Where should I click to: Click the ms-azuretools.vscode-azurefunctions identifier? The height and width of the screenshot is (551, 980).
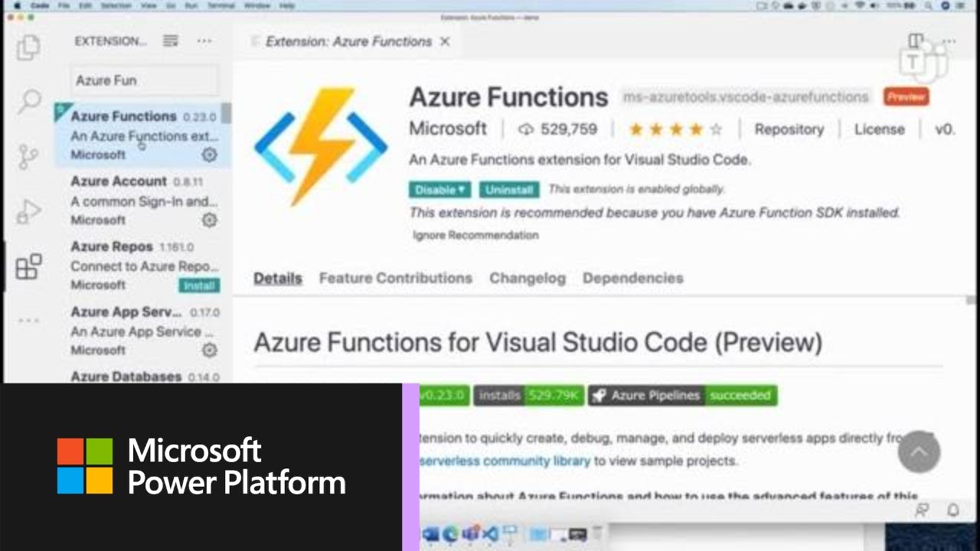tap(746, 97)
